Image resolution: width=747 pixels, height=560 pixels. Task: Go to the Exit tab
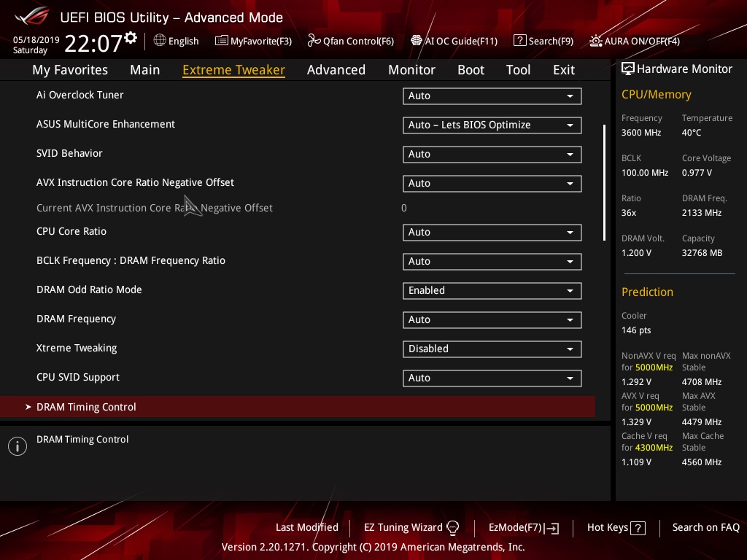(564, 70)
